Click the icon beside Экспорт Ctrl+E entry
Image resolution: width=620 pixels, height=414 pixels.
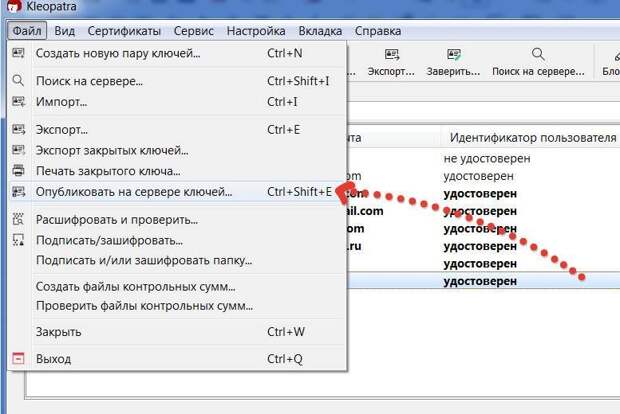[18, 129]
